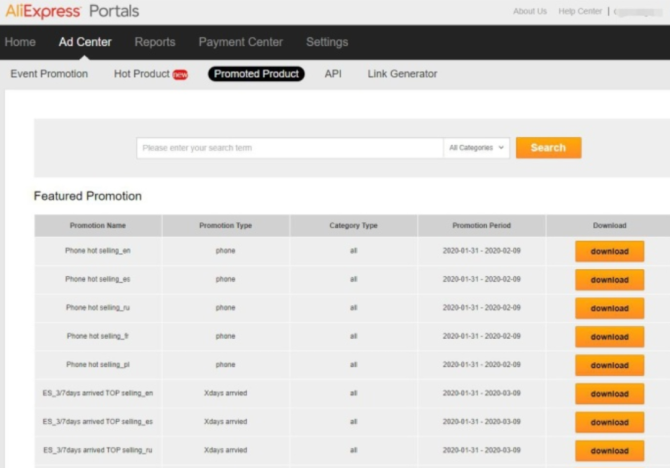
Task: Click the Promotion Type column header
Action: pyautogui.click(x=226, y=226)
